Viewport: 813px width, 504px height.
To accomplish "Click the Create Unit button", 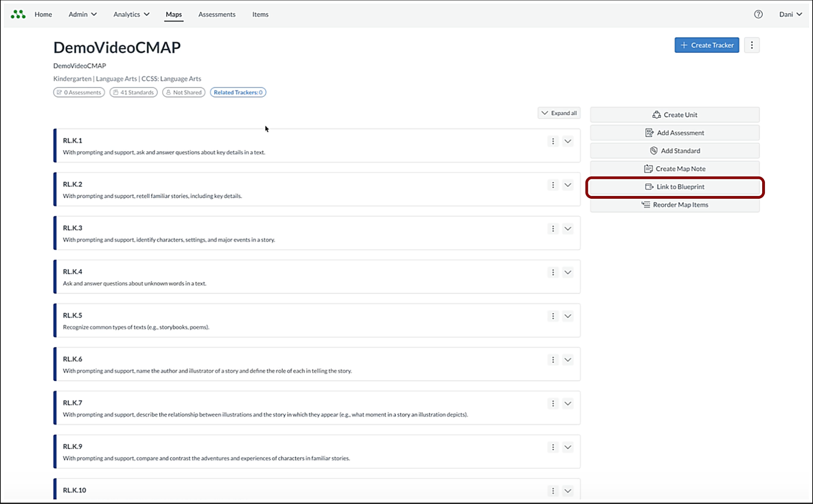I will click(675, 115).
